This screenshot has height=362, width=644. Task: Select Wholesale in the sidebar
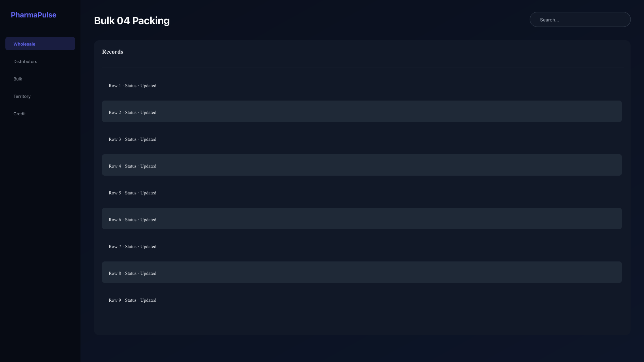click(x=40, y=44)
